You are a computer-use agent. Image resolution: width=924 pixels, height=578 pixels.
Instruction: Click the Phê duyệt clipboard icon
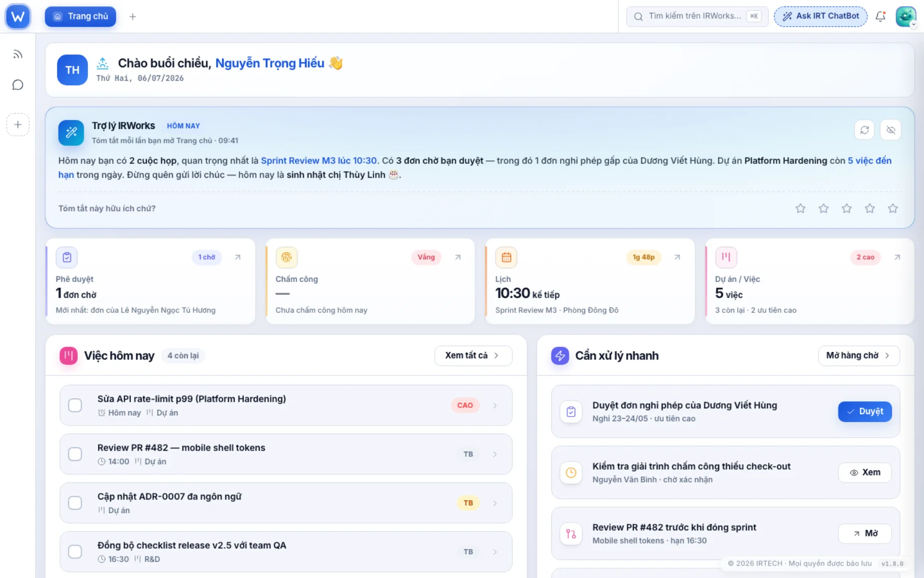(67, 257)
